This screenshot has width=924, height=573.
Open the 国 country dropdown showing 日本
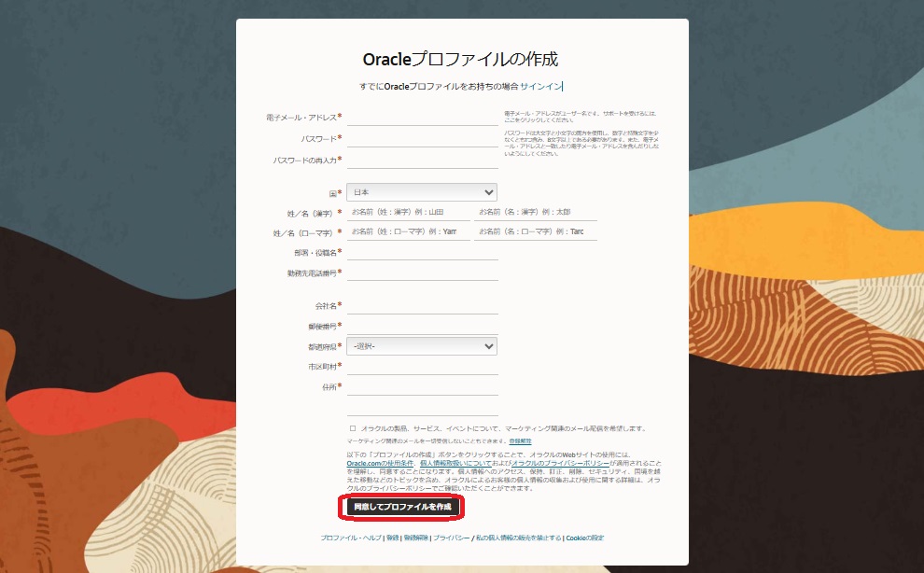[421, 191]
